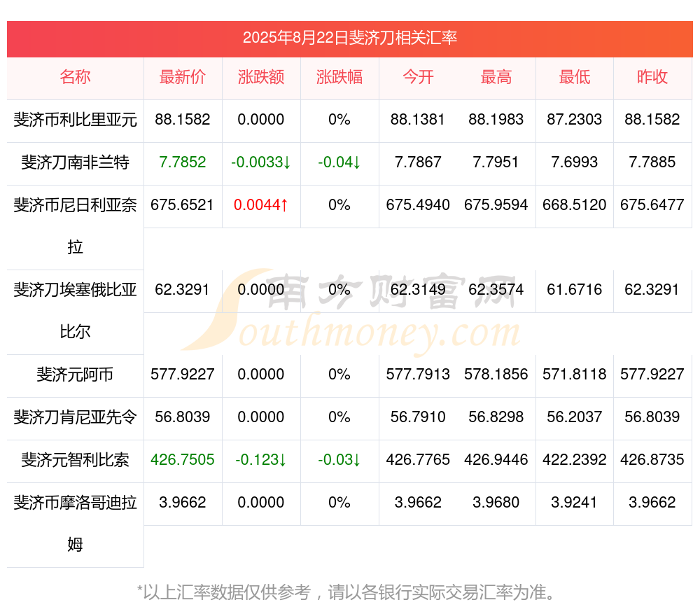Click the high value 88.1983

(x=496, y=120)
